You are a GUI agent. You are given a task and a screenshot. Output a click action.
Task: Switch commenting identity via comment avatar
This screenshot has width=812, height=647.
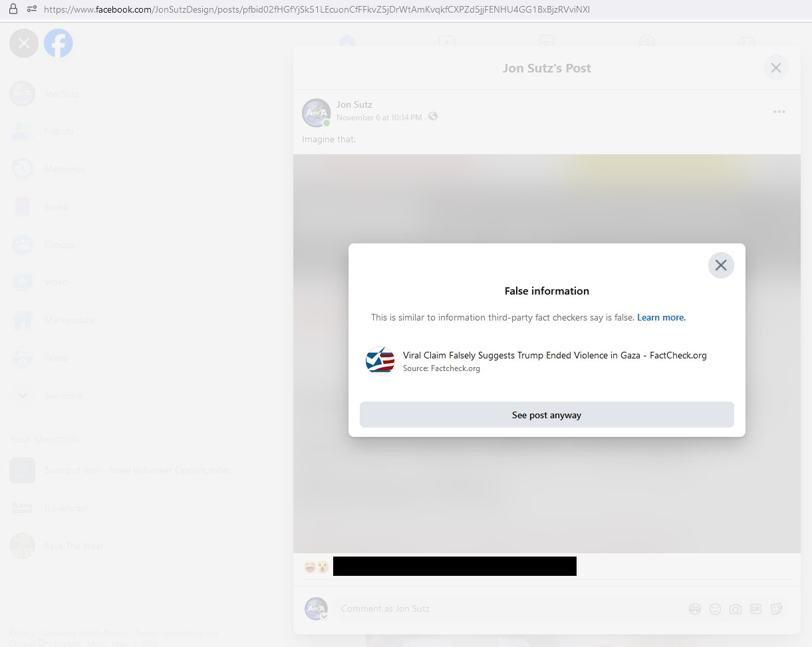pos(316,608)
